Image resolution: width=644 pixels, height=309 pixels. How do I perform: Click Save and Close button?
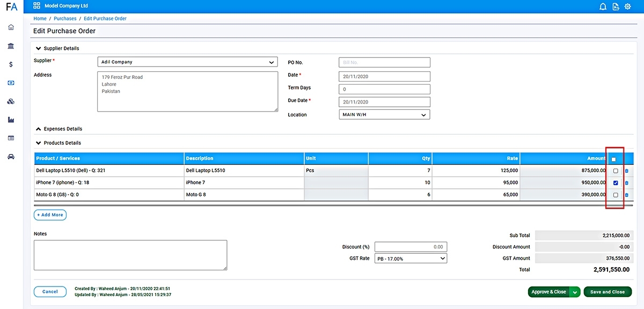pos(608,292)
